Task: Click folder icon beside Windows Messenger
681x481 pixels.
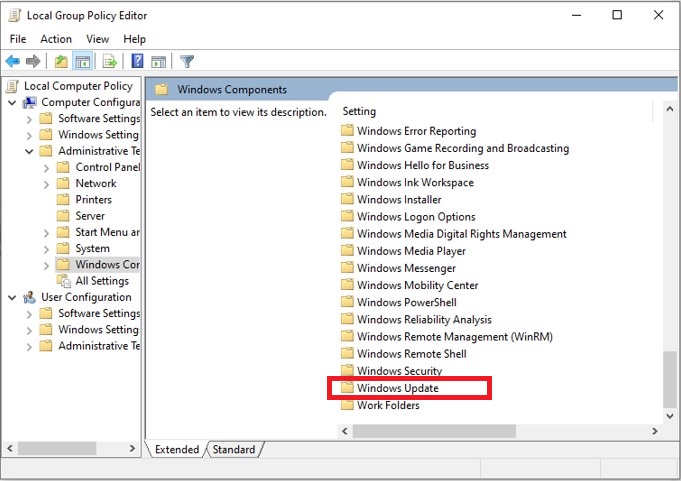Action: (347, 267)
